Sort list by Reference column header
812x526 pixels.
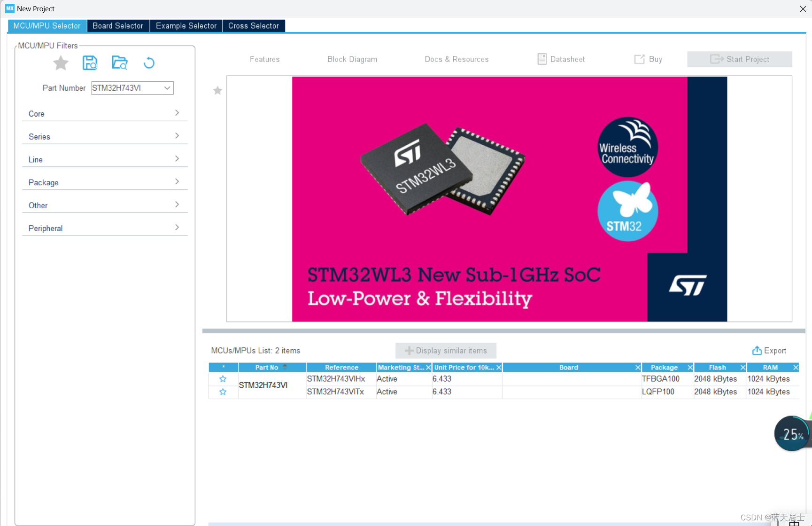click(341, 368)
